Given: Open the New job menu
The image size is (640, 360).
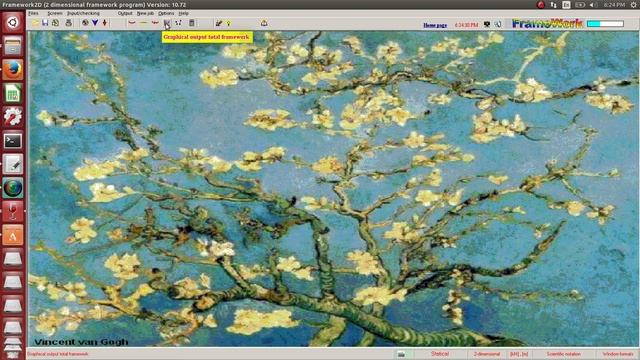Looking at the screenshot, I should click(x=145, y=13).
